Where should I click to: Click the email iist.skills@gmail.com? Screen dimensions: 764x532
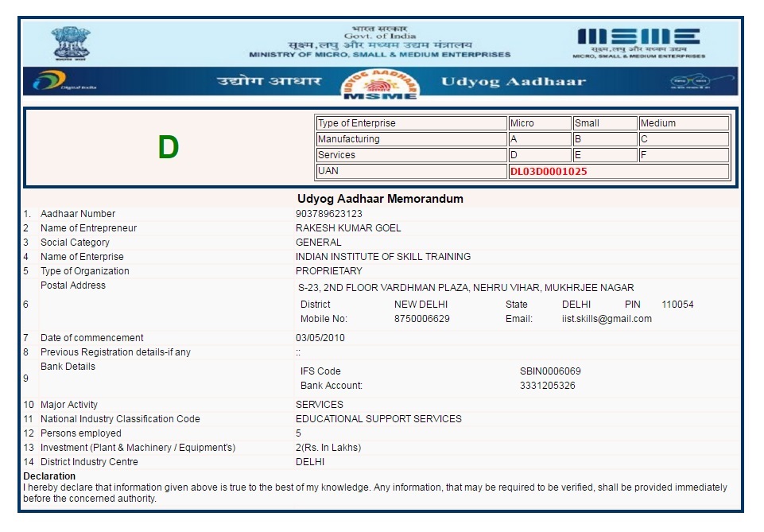[x=607, y=319]
